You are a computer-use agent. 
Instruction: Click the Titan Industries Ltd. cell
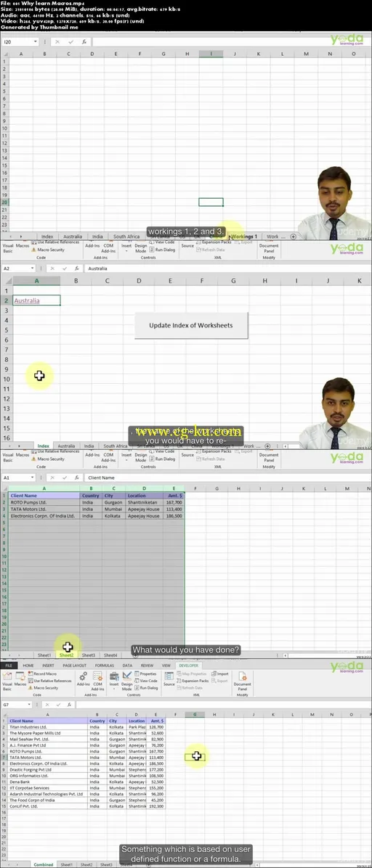click(x=48, y=726)
